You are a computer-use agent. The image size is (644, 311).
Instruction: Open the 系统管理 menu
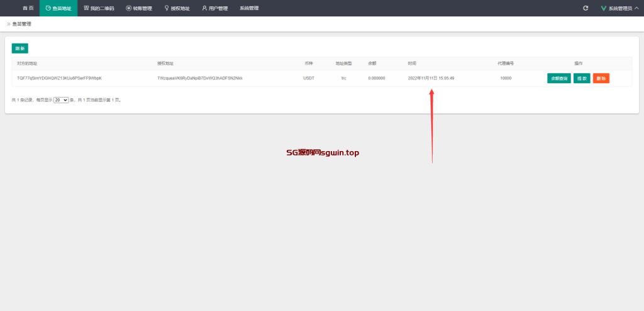(x=249, y=8)
